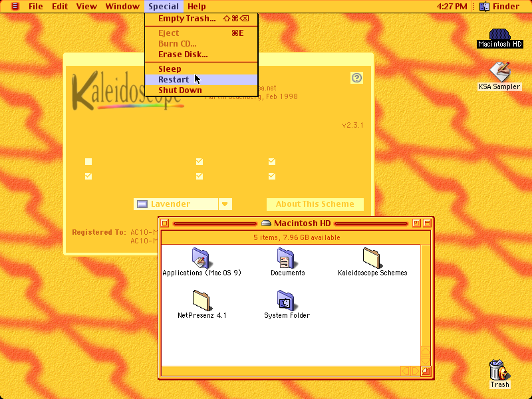The image size is (532, 399).
Task: Click the Macintosh HD vertical scrollbar track
Action: coord(425,295)
